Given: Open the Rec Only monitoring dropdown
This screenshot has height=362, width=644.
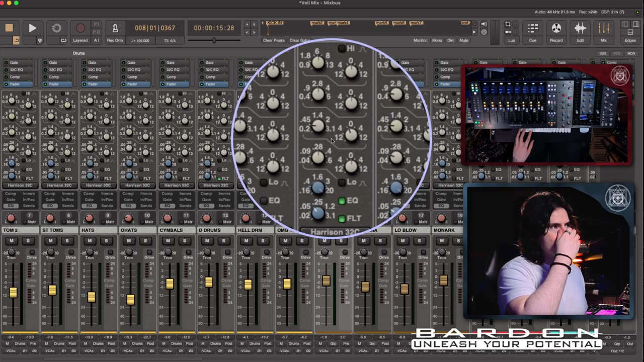Looking at the screenshot, I should [115, 40].
